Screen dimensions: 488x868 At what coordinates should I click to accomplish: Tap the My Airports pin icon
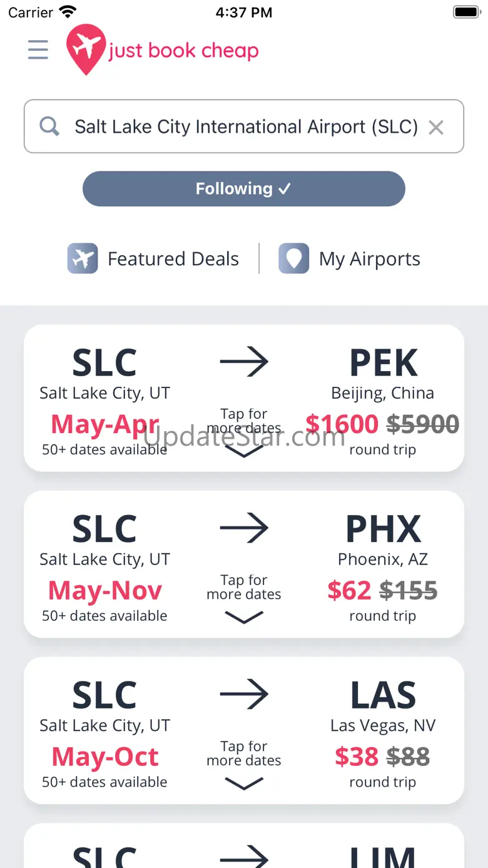point(293,258)
